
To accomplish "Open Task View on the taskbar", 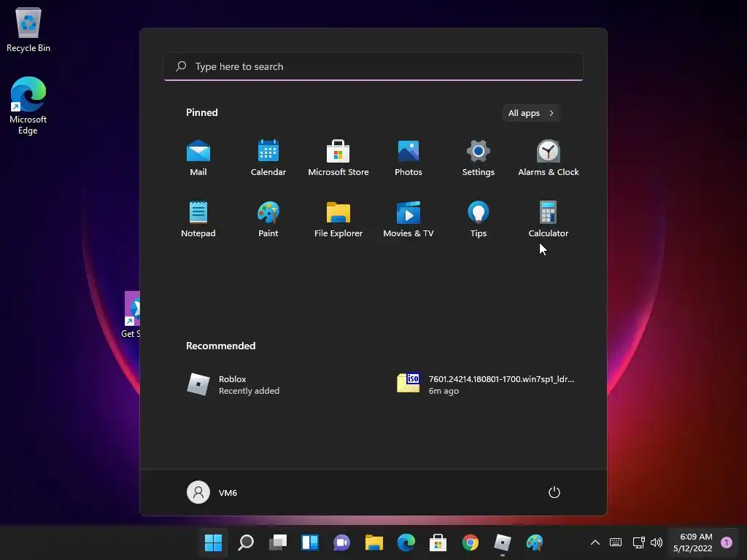I will click(278, 542).
